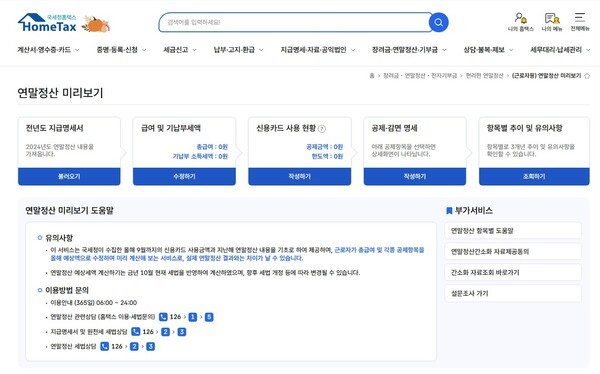This screenshot has width=600, height=374.
Task: Click 공제금액 : 0원 value
Action: click(324, 147)
